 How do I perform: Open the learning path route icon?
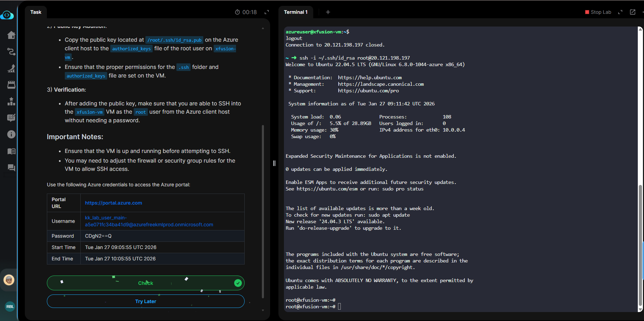coord(11,52)
